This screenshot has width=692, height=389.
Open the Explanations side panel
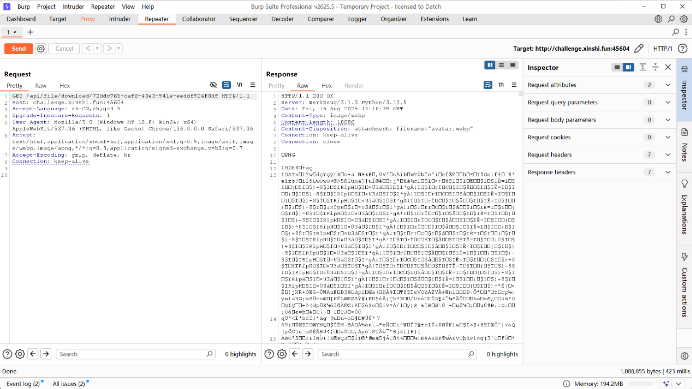pyautogui.click(x=684, y=207)
